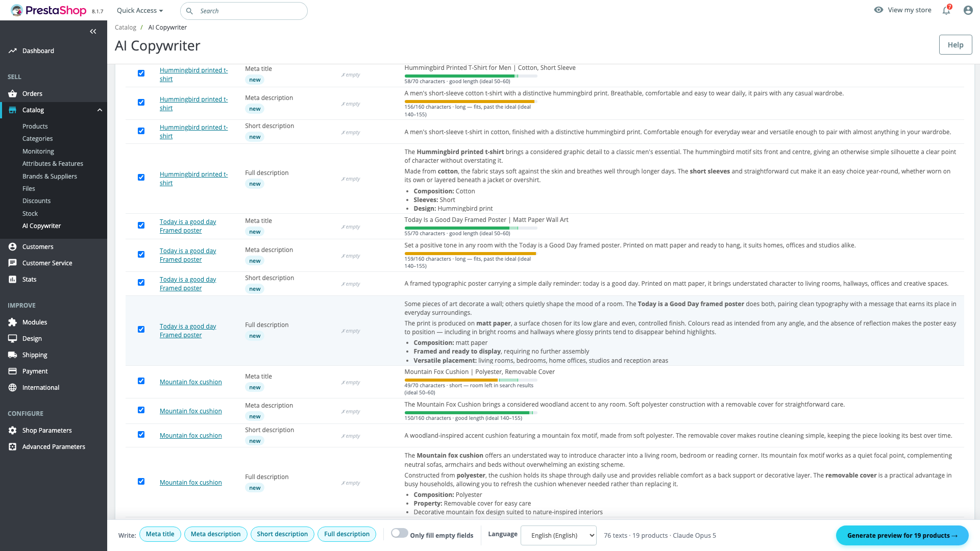The width and height of the screenshot is (980, 551).
Task: Toggle the Full description write pill
Action: click(x=347, y=534)
